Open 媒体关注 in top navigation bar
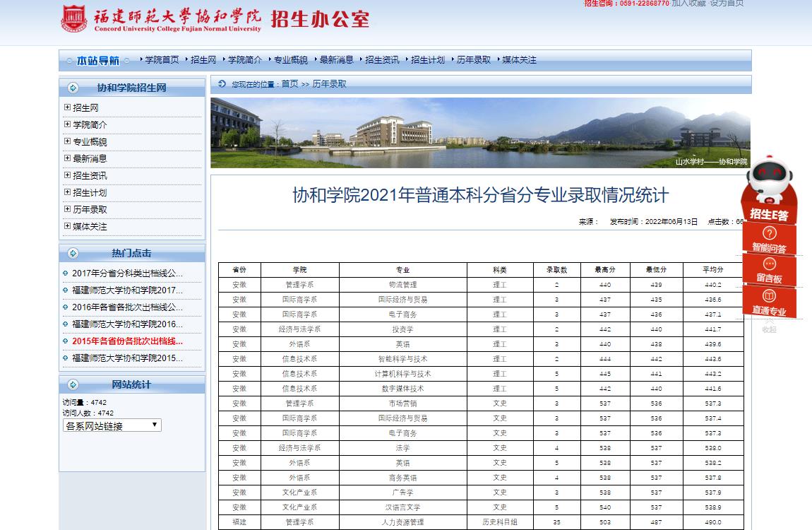This screenshot has height=530, width=812. click(x=520, y=60)
